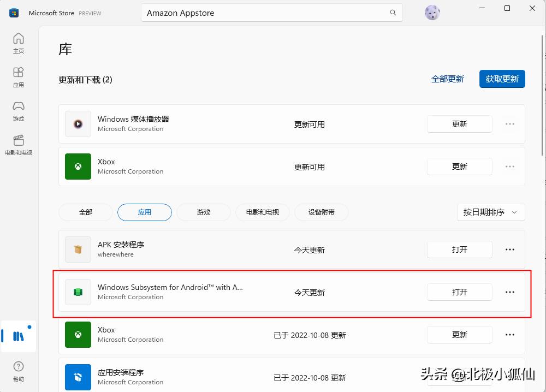
Task: Open the 帮助 (Help) sidebar icon
Action: (x=18, y=370)
